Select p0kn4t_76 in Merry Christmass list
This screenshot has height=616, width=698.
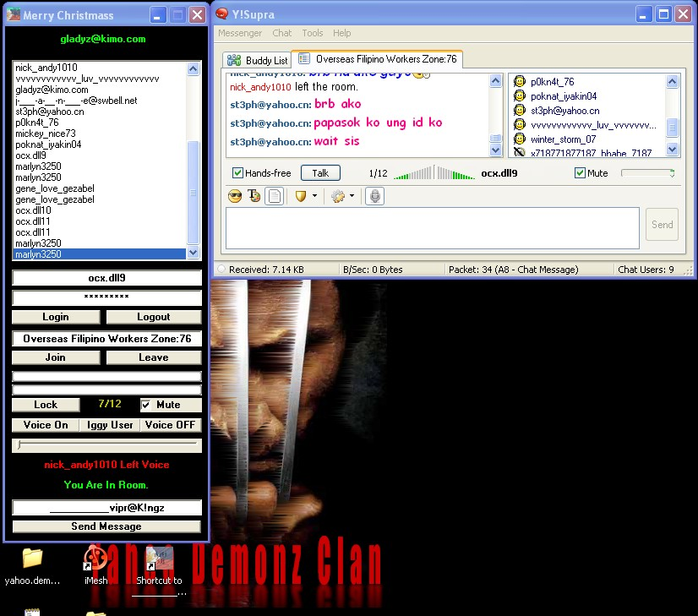[100, 123]
